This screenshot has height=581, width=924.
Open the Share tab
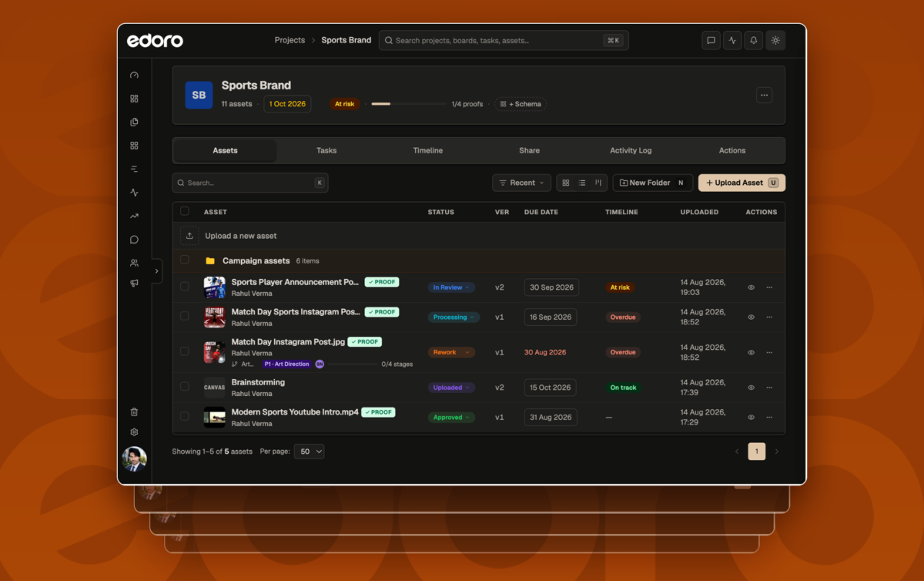pos(529,150)
